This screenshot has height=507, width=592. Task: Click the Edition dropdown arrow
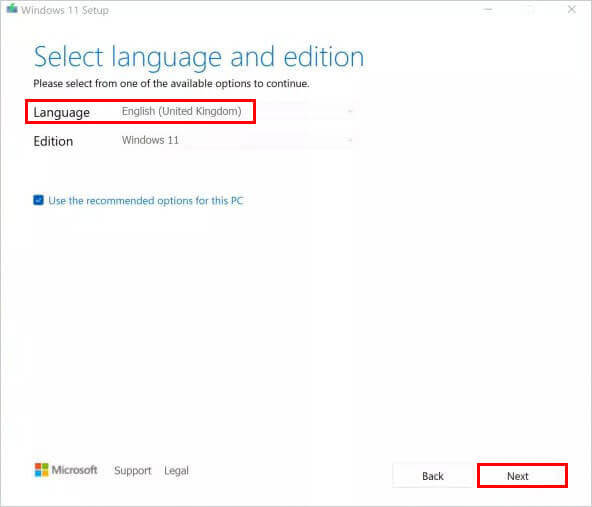(x=350, y=140)
